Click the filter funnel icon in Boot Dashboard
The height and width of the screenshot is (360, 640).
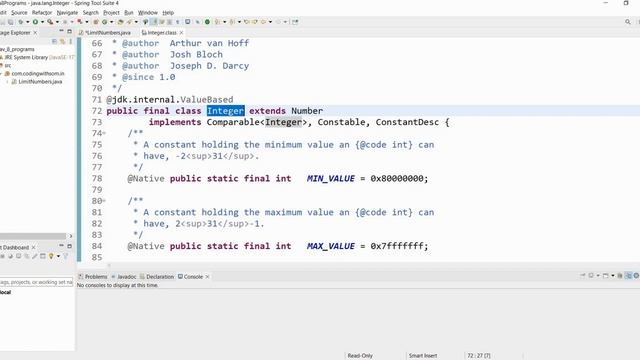coord(66,256)
